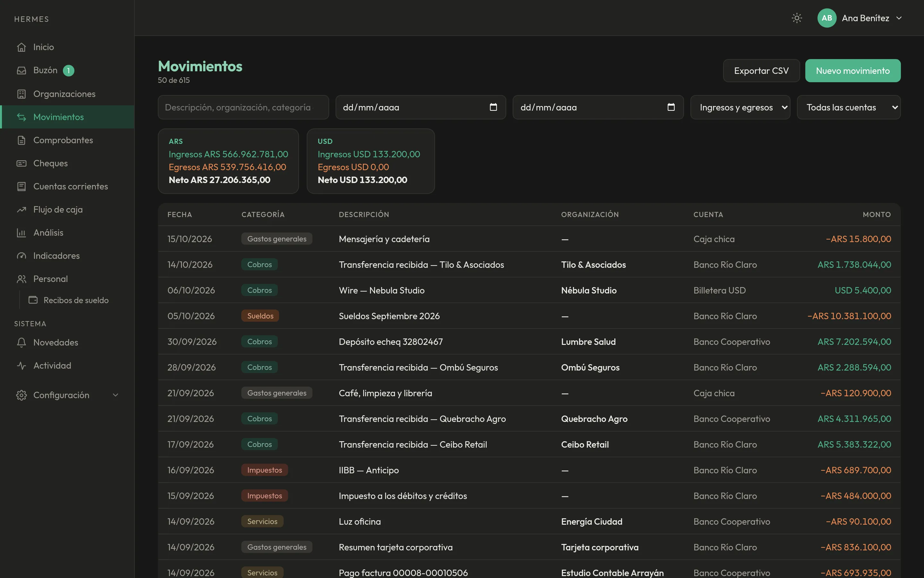Click the Organizaciones building icon
Image resolution: width=924 pixels, height=578 pixels.
pyautogui.click(x=21, y=94)
